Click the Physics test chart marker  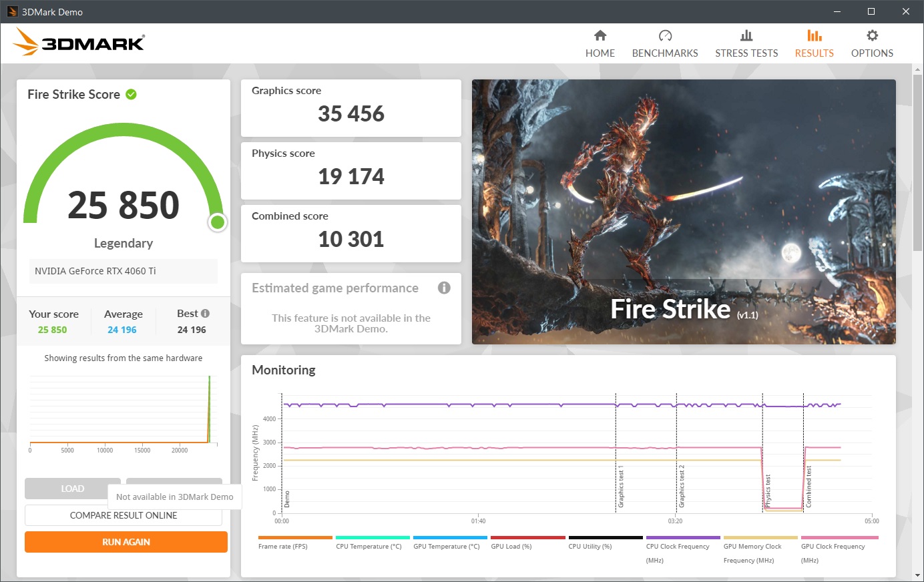pos(768,491)
